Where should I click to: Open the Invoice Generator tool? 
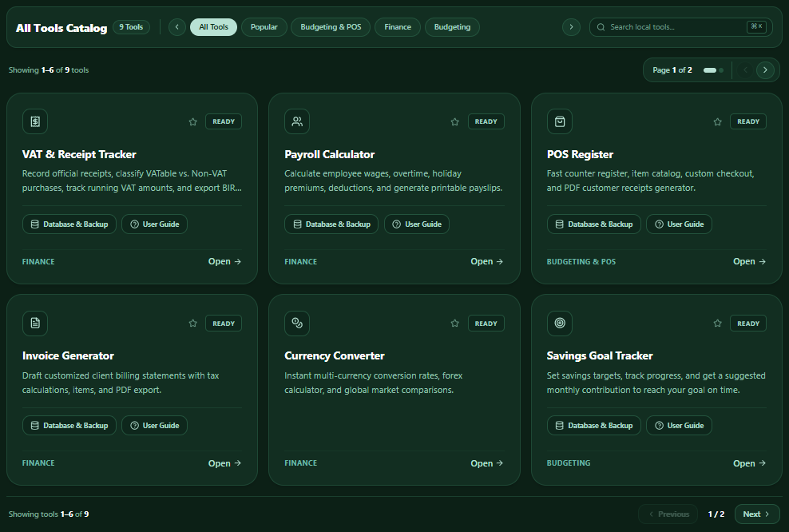coord(224,463)
